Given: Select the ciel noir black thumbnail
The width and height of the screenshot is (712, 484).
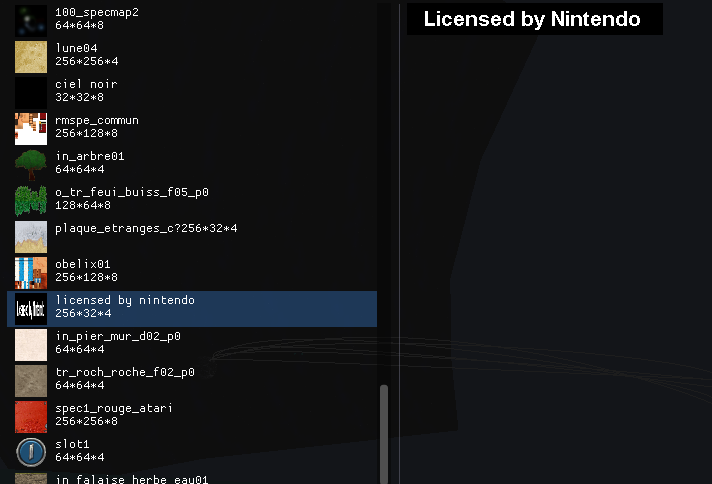Looking at the screenshot, I should [x=31, y=93].
